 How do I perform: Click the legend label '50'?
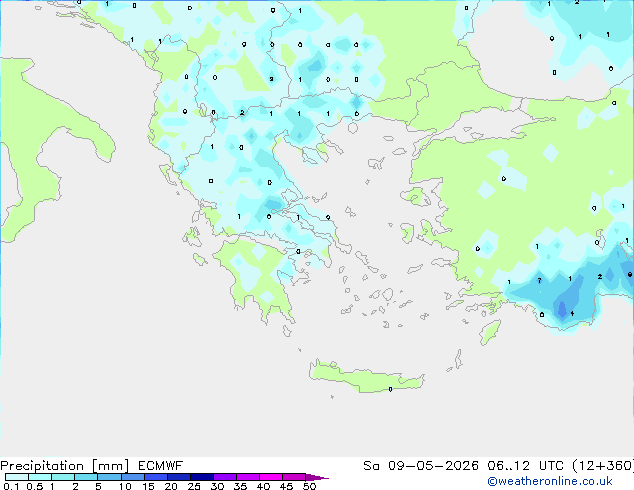[x=309, y=486]
